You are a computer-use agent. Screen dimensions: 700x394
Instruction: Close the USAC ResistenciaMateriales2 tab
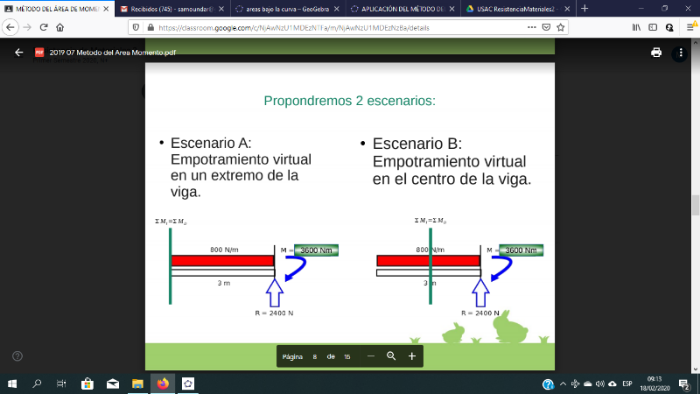point(567,8)
